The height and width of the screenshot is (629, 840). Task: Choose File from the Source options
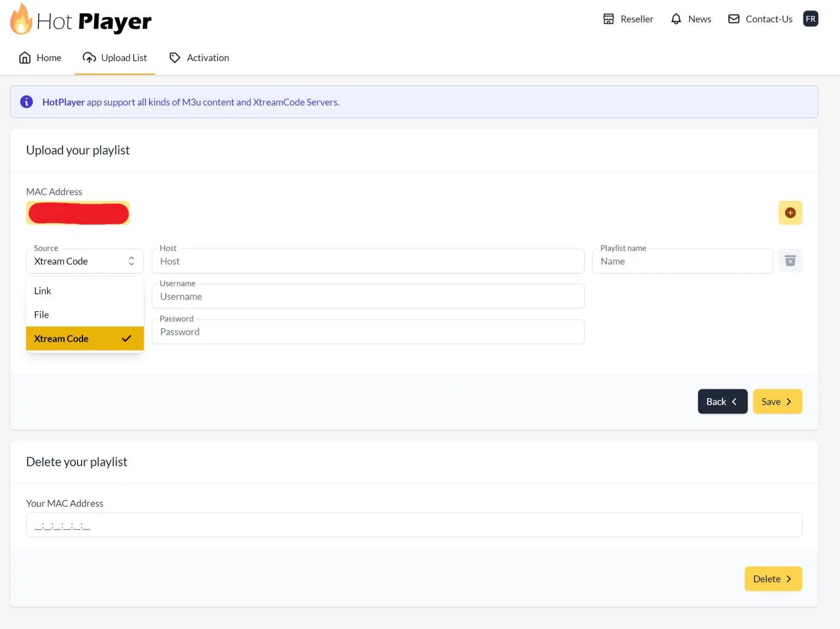pyautogui.click(x=42, y=315)
